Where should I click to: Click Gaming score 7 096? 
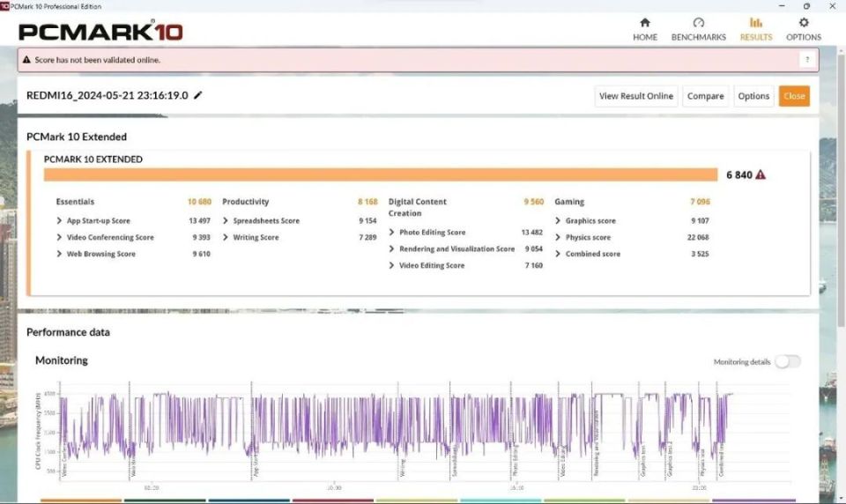point(700,202)
